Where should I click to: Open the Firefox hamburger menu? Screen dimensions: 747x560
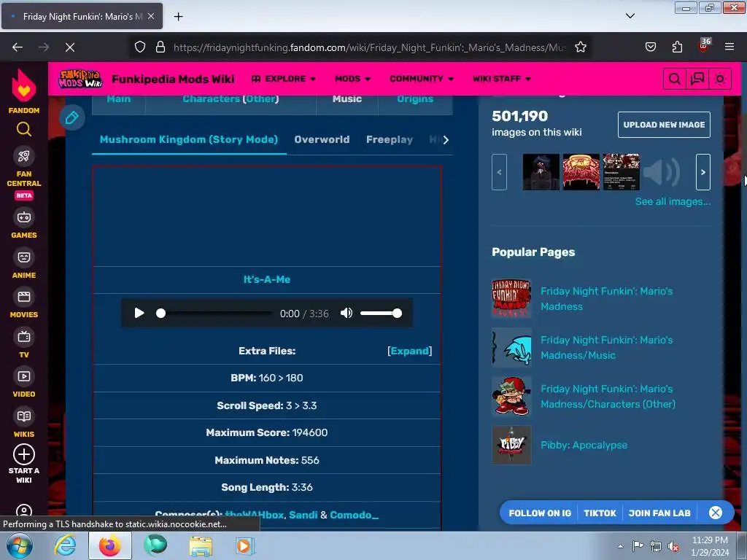pyautogui.click(x=729, y=47)
